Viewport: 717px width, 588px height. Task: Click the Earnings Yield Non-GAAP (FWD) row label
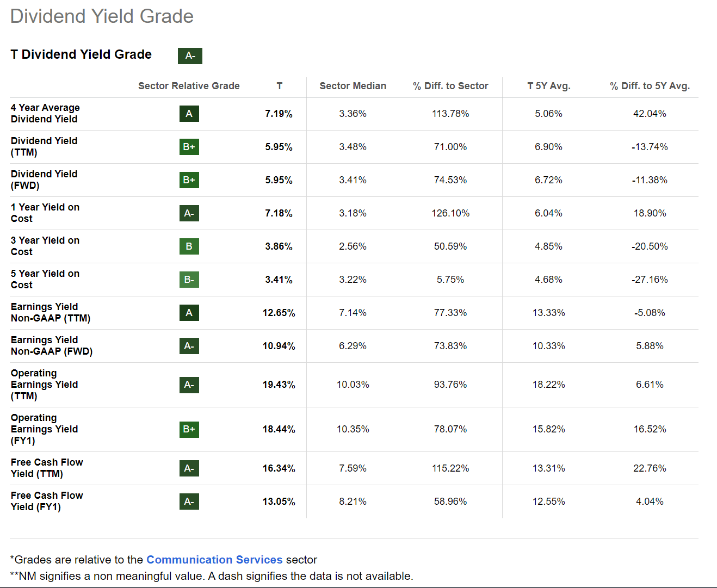(52, 346)
